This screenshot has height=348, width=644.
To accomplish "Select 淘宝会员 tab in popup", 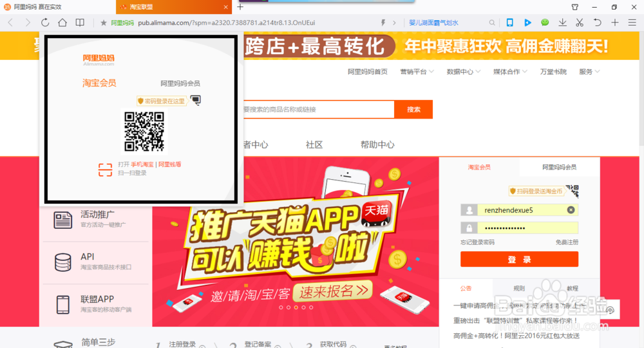I will coord(99,83).
